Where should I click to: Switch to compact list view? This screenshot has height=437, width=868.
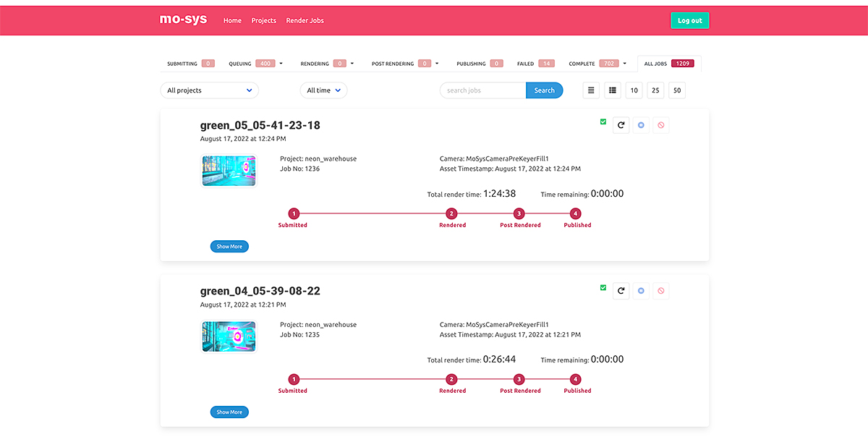click(x=591, y=90)
